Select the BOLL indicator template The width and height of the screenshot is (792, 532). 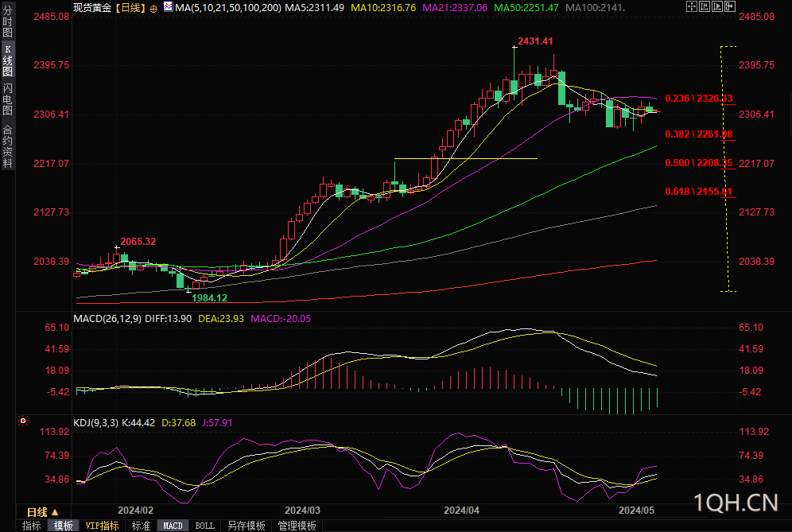pyautogui.click(x=204, y=526)
